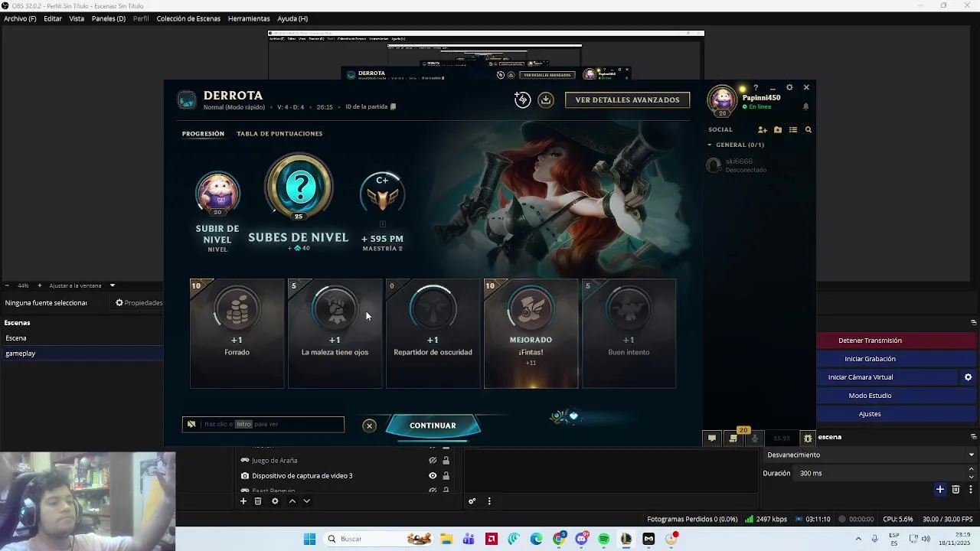Show the Juego de Araña source
The width and height of the screenshot is (980, 551).
[x=433, y=461]
